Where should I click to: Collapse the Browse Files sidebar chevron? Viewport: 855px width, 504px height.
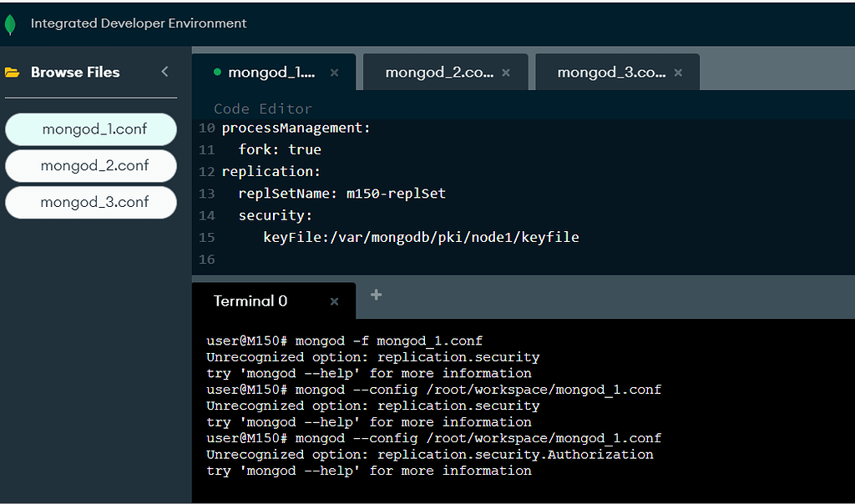(x=164, y=72)
